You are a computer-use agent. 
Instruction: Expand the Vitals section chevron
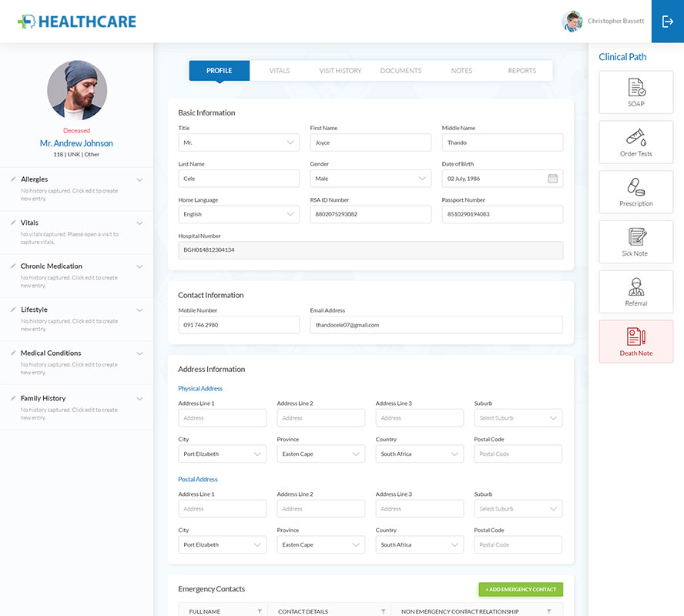[x=139, y=223]
